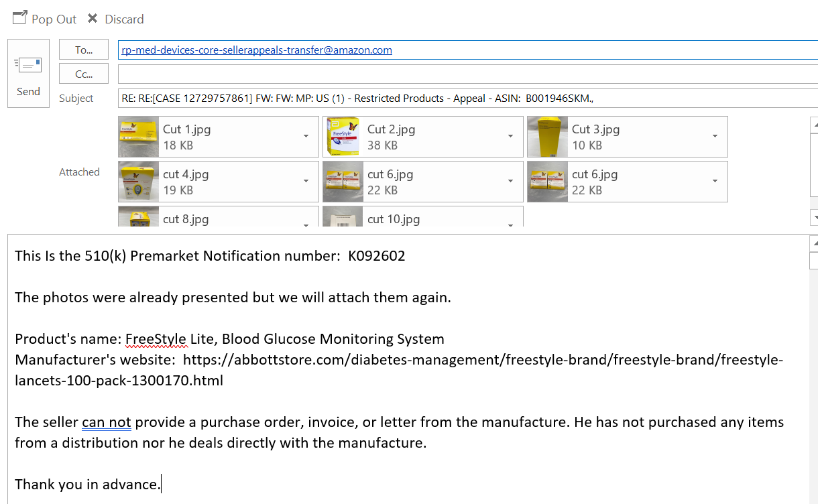Open dropdown for cut 4.jpg attachment
Screen dimensions: 818x504
click(x=306, y=181)
